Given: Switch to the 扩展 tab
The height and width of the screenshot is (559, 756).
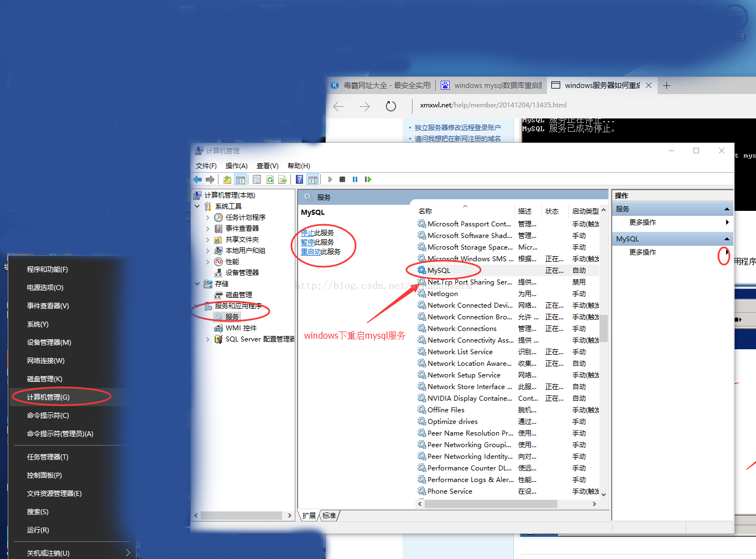Looking at the screenshot, I should point(309,516).
